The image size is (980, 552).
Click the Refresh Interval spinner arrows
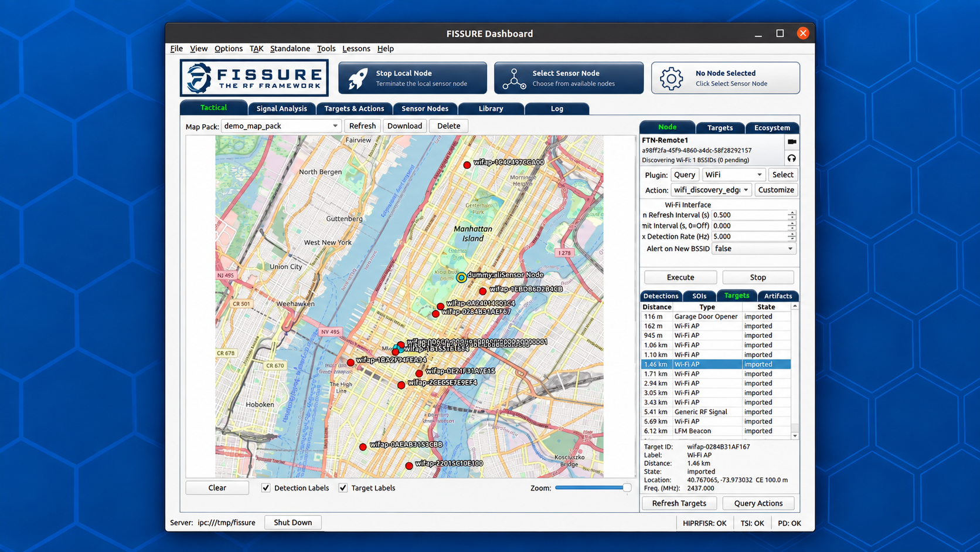click(792, 215)
